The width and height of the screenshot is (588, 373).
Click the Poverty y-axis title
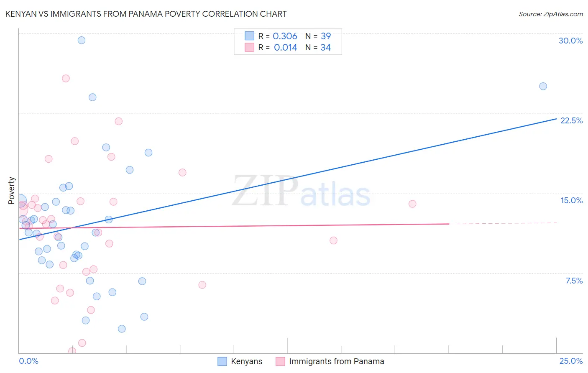[12, 191]
